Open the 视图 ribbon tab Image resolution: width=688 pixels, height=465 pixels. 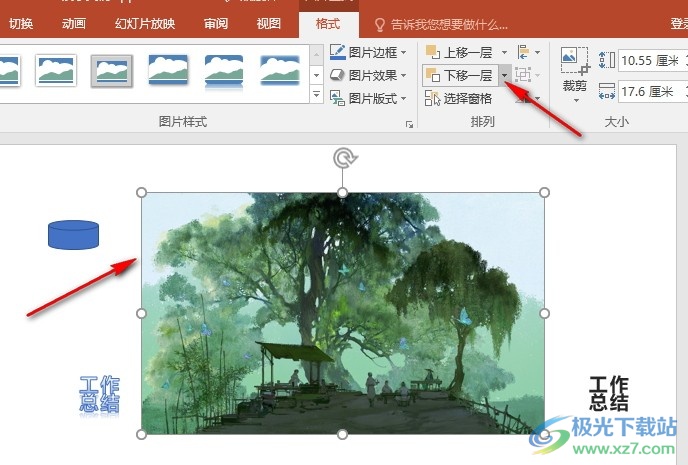pos(269,23)
